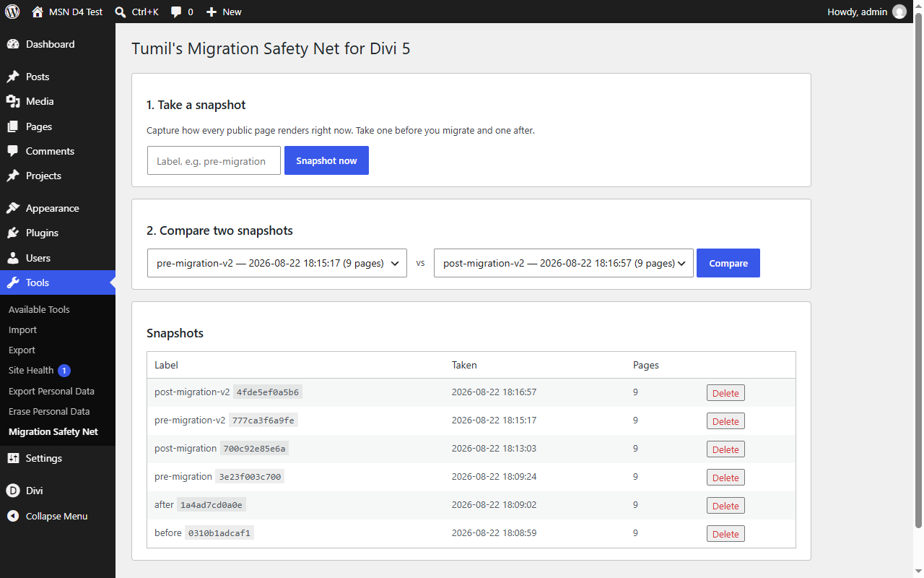
Task: Click snapshot ID 777ca3f6a9fe
Action: 263,420
